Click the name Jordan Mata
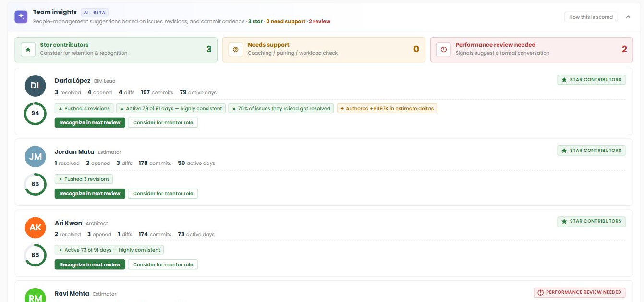This screenshot has width=644, height=302. (x=74, y=151)
